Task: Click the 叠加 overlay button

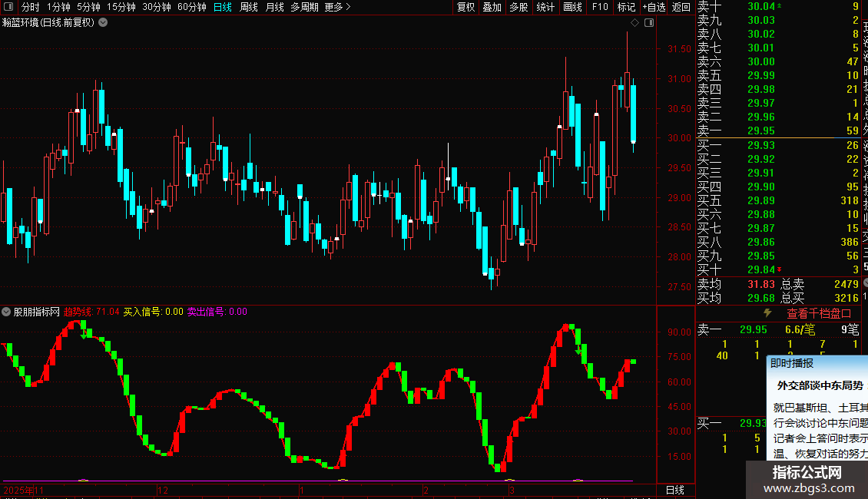Action: (x=492, y=7)
